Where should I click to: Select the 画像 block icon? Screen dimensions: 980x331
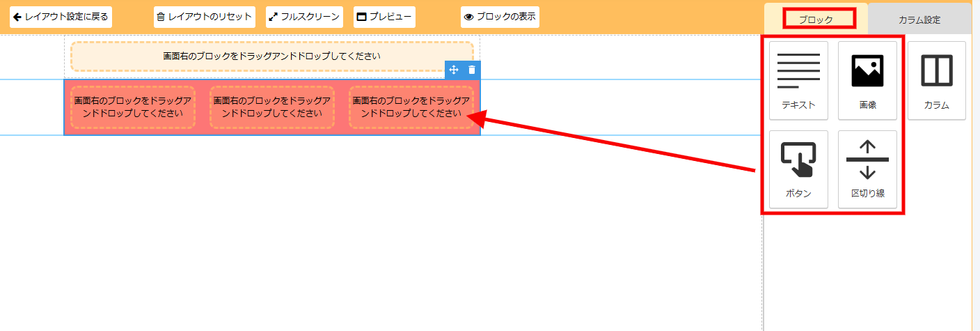tap(867, 81)
